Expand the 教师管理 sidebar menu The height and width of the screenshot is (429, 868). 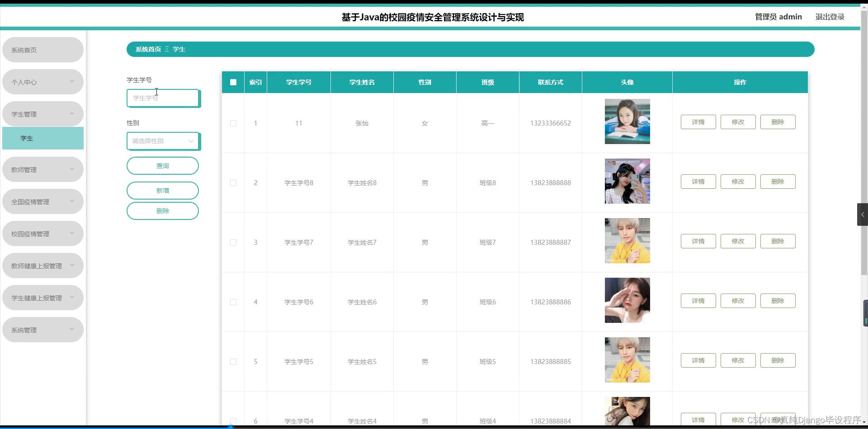tap(43, 169)
